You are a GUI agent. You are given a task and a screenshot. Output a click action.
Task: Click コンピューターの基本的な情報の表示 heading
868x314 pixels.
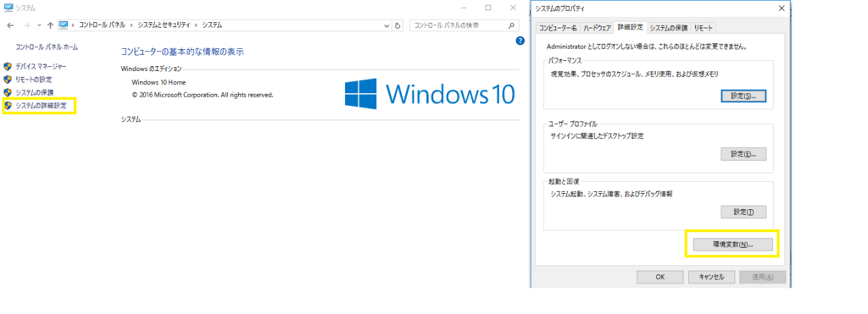click(x=182, y=52)
